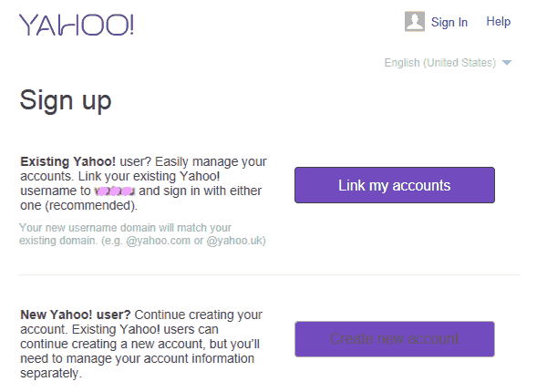Viewport: 547px width, 392px height.
Task: Click the arrow beside the language label
Action: pyautogui.click(x=507, y=63)
